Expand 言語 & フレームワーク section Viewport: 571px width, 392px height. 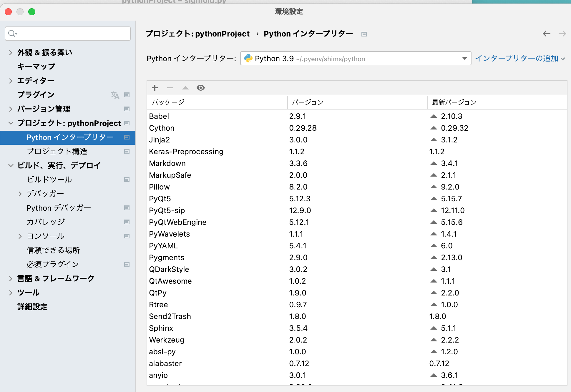[x=11, y=278]
